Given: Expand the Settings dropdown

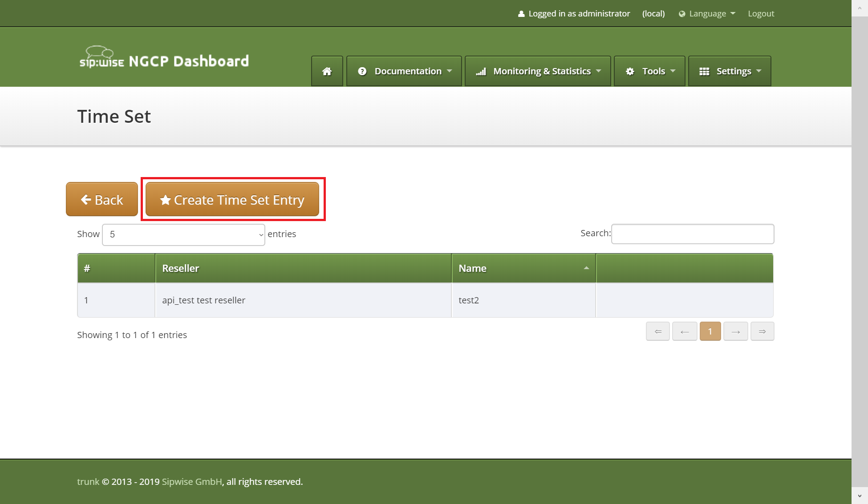Looking at the screenshot, I should (x=730, y=71).
